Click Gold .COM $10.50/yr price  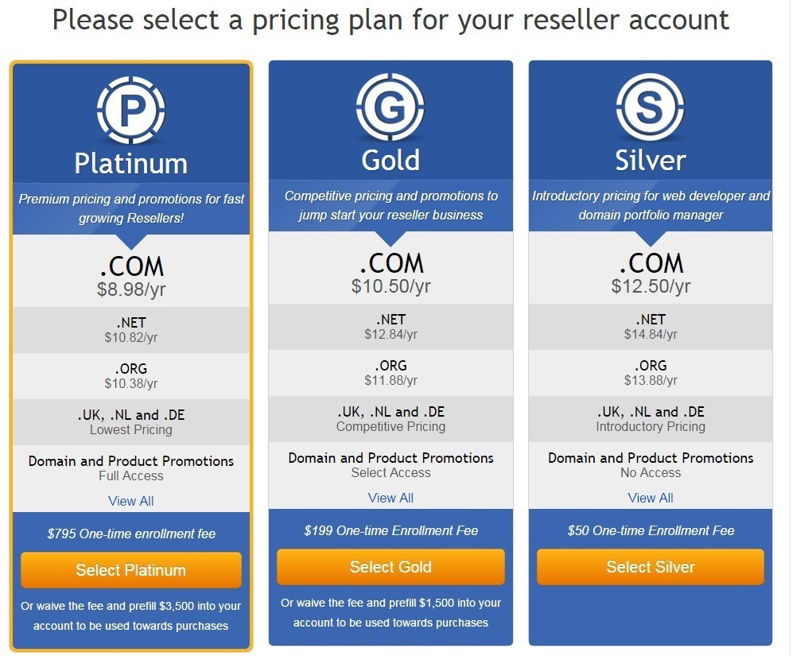390,286
